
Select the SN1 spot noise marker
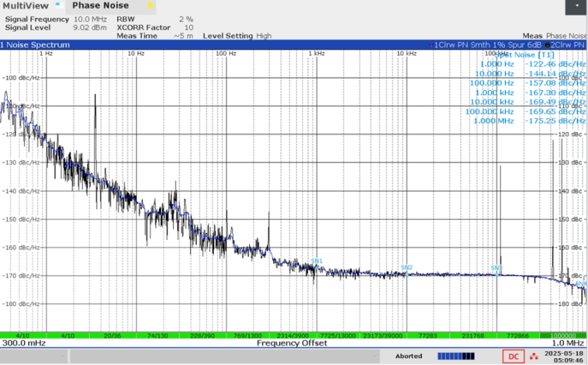coord(317,261)
